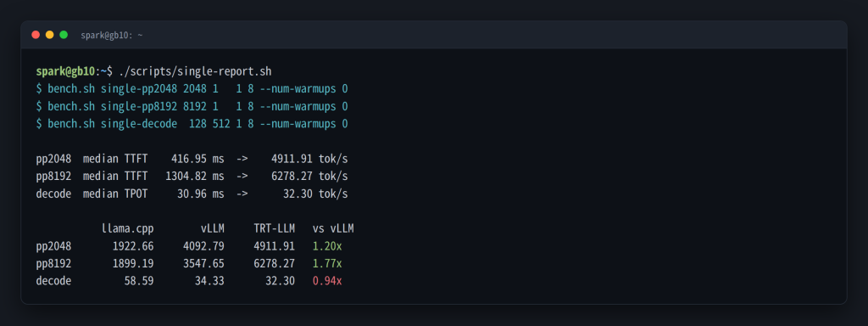Click the title text spark@gb10: ~
Screen dimensions: 868x326
point(111,35)
